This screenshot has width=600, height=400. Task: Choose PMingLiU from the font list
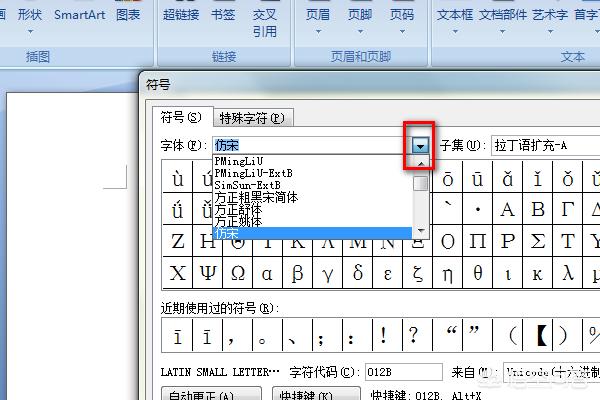point(312,162)
